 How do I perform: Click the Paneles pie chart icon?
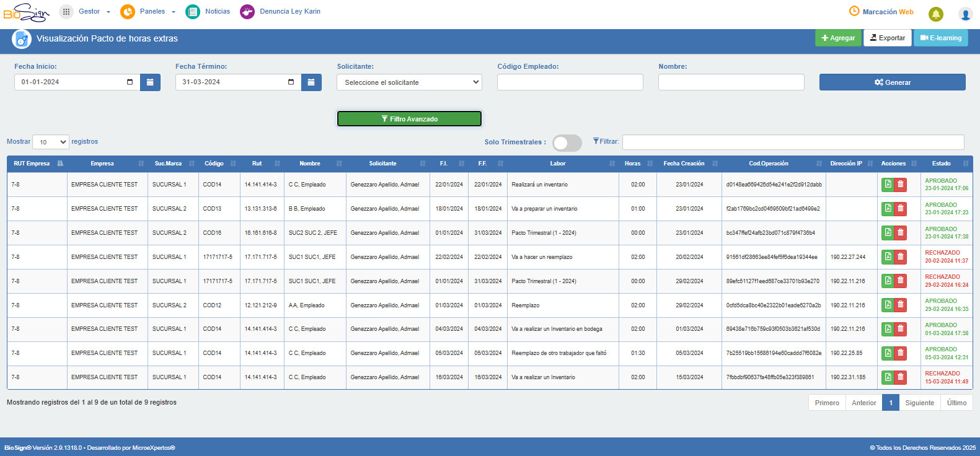coord(128,12)
